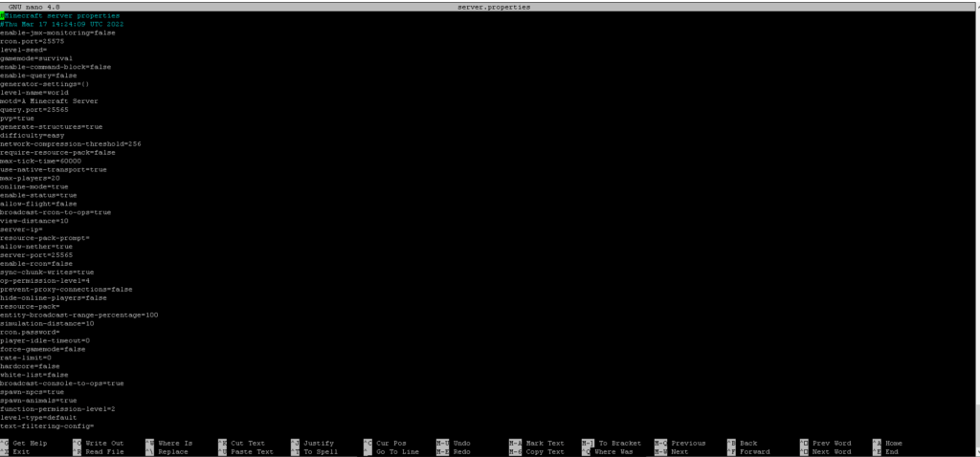Click the level-name=world line
Screen dimensions: 980x457
click(x=34, y=93)
